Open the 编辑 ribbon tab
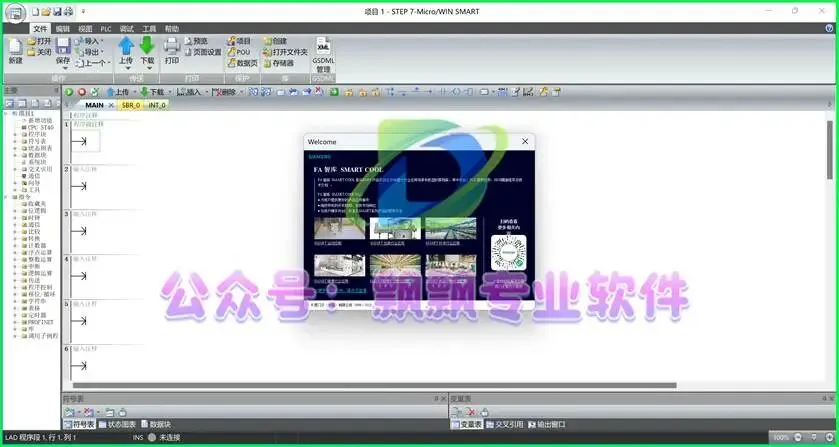Screen dimensions: 839x447 click(63, 29)
